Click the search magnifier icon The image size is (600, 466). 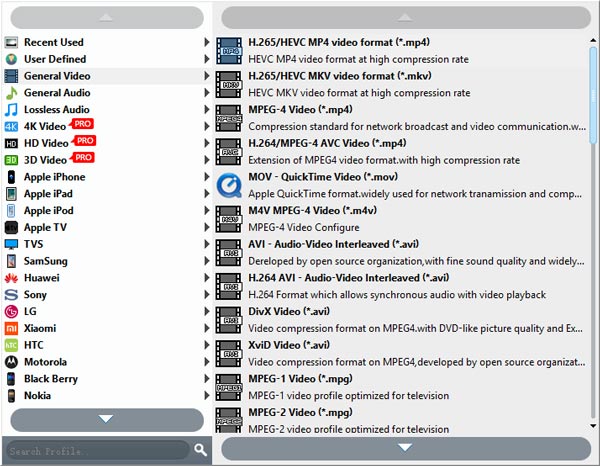pos(201,450)
